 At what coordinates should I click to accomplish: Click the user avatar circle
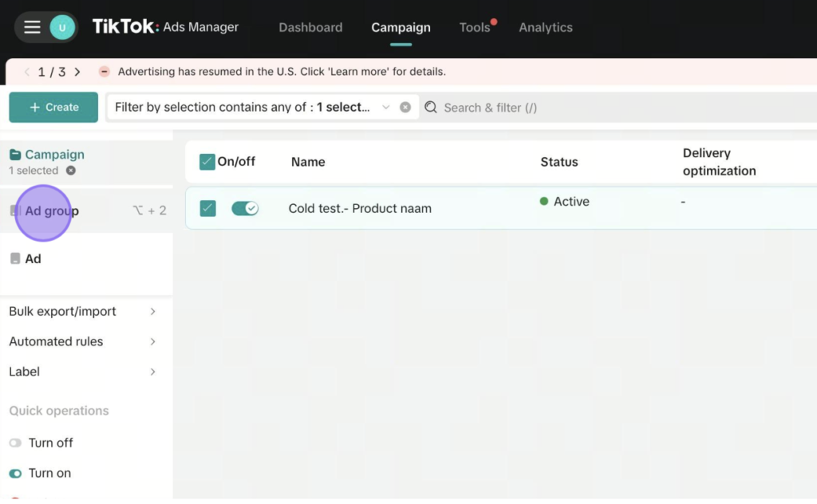point(62,27)
